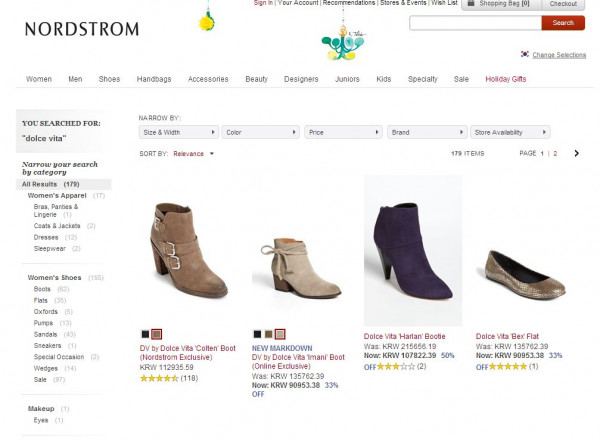The image size is (600, 442).
Task: Click in the search text field
Action: click(475, 23)
